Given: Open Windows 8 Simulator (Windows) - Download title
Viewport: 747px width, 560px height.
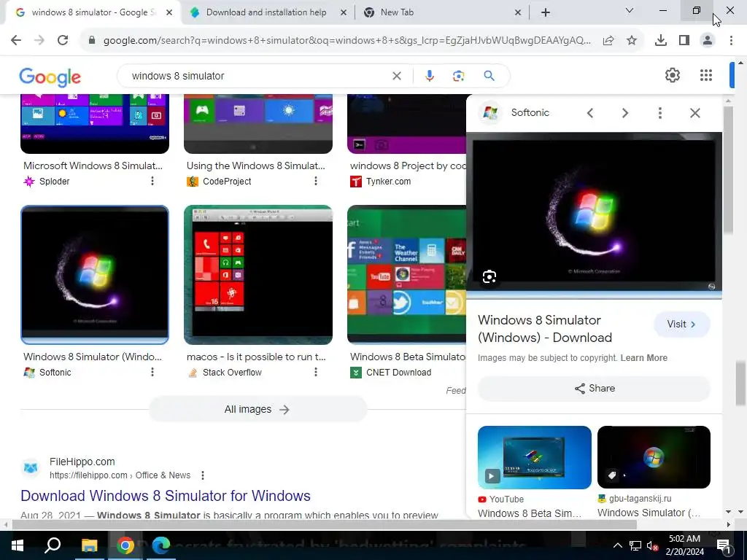Looking at the screenshot, I should coord(544,329).
